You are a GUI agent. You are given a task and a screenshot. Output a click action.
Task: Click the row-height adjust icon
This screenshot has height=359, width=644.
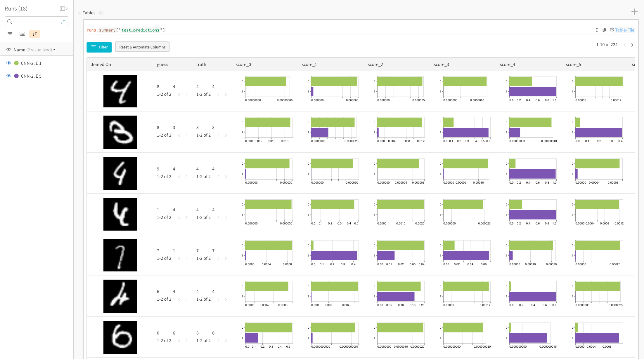(597, 30)
